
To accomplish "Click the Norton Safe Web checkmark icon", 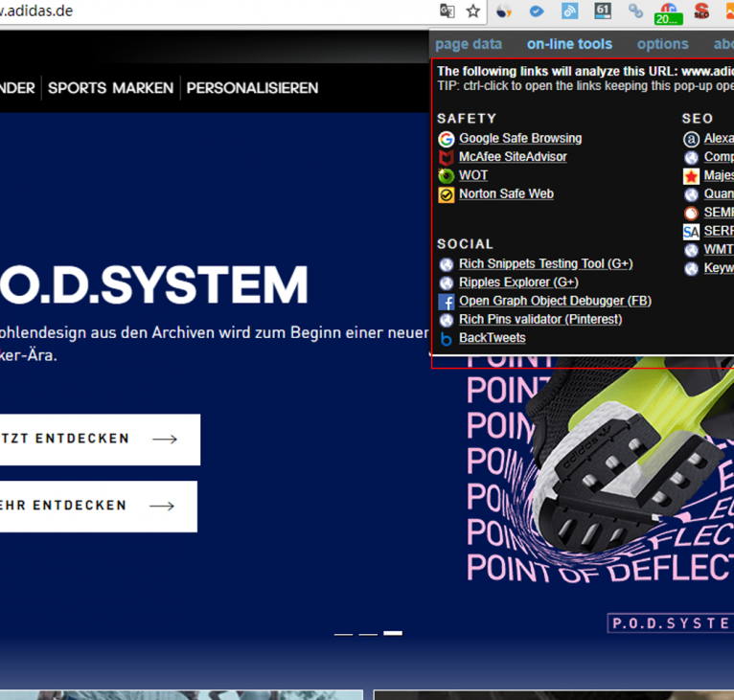I will 446,194.
